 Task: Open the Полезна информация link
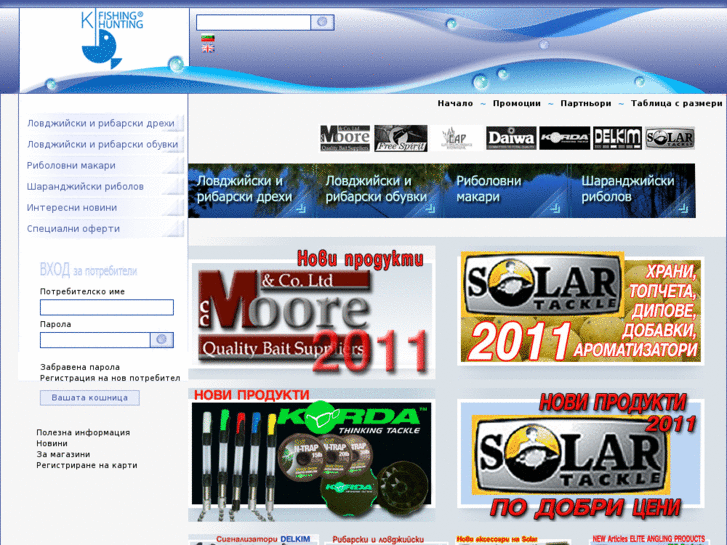[83, 432]
